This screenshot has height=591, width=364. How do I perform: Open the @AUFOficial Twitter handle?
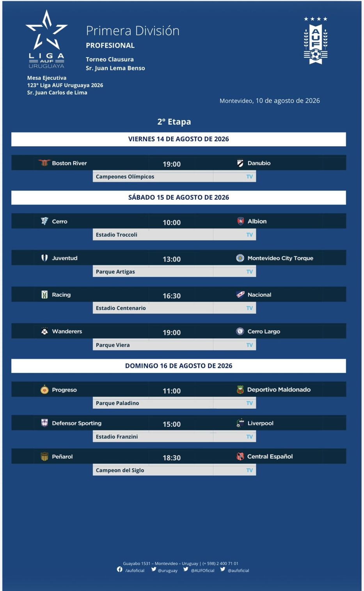pyautogui.click(x=202, y=570)
